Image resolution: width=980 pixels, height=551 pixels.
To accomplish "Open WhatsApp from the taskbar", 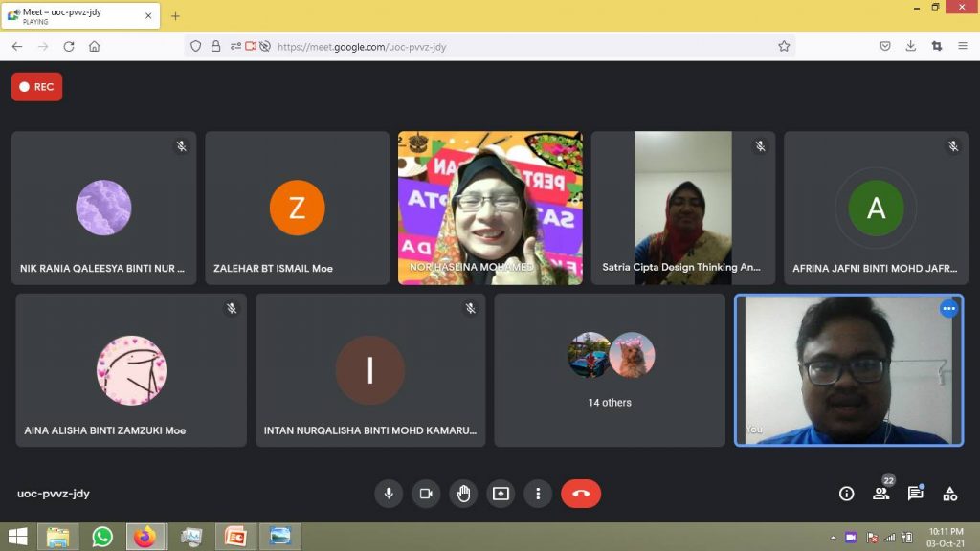I will [x=101, y=537].
